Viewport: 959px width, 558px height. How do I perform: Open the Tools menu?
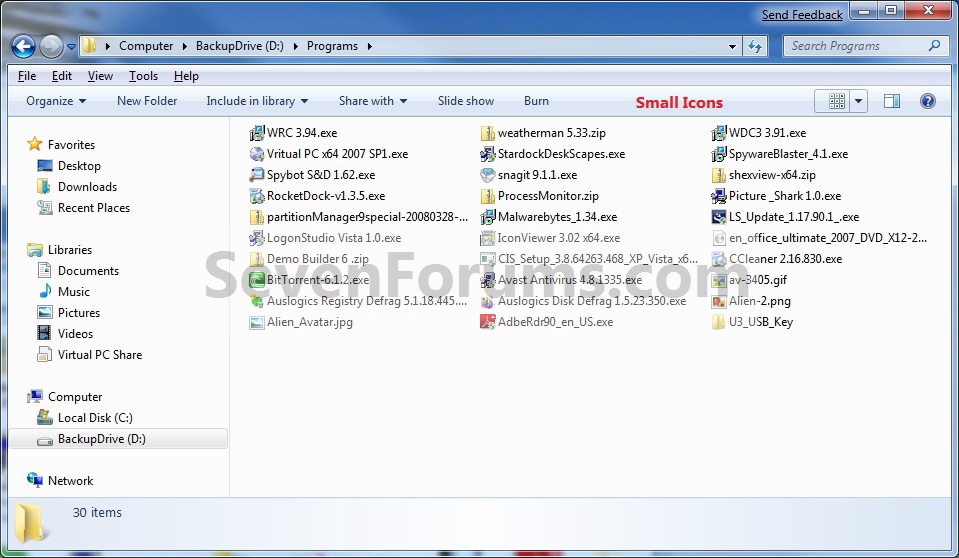click(x=143, y=76)
